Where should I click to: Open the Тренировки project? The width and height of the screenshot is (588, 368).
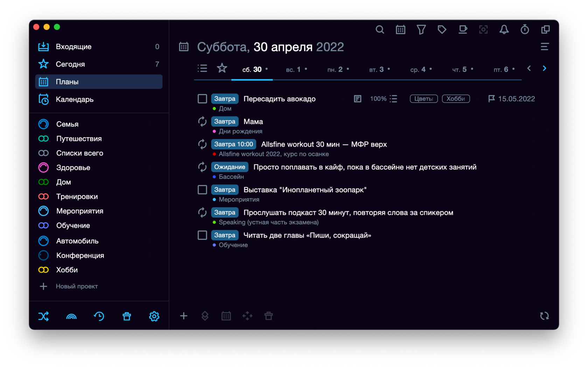[77, 197]
